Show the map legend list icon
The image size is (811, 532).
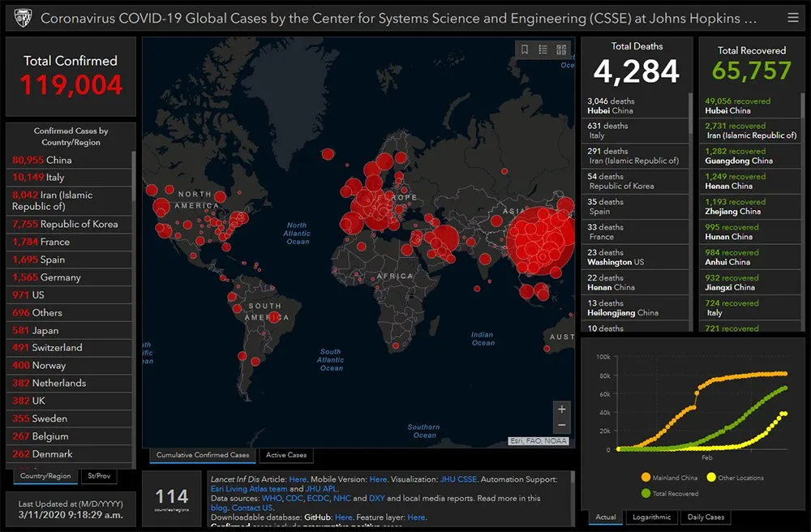point(543,49)
